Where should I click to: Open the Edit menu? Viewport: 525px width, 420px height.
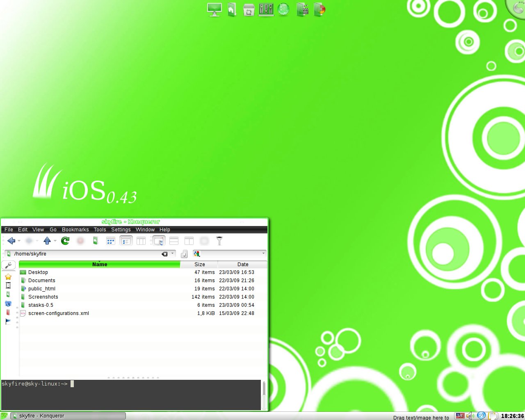pos(23,230)
